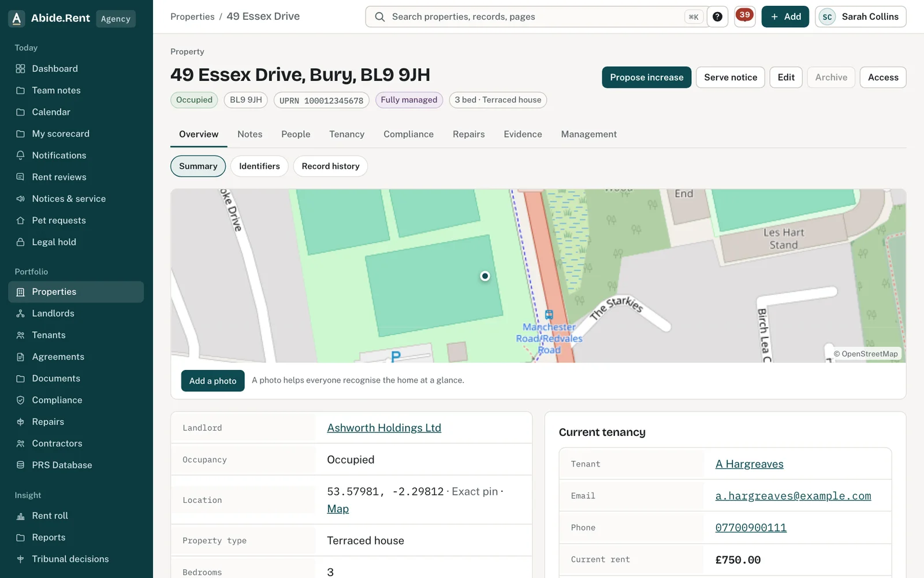Click the a.hargreaves@example.com email link

[x=793, y=496]
